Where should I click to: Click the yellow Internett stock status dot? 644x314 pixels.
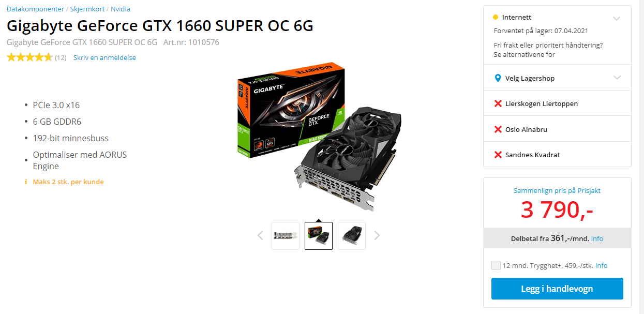pos(496,17)
